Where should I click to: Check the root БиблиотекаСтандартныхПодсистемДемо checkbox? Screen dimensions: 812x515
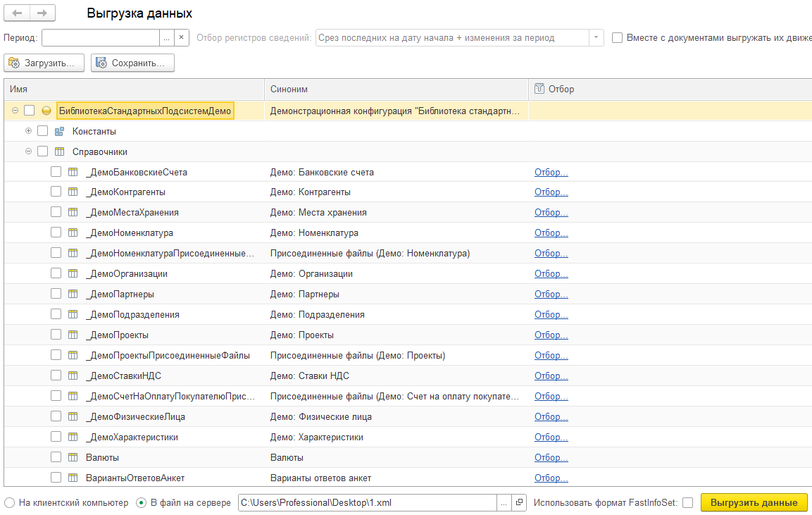(30, 111)
